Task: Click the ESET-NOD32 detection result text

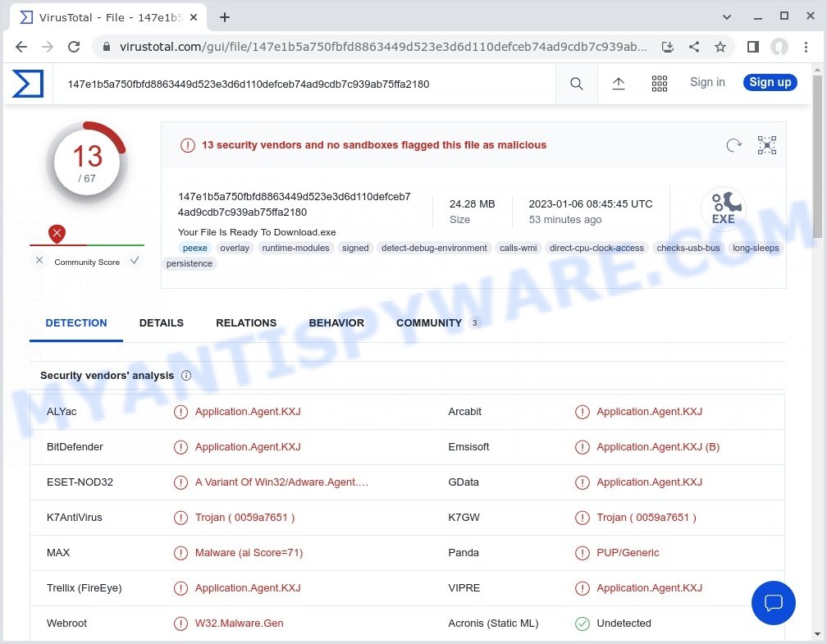Action: (281, 482)
